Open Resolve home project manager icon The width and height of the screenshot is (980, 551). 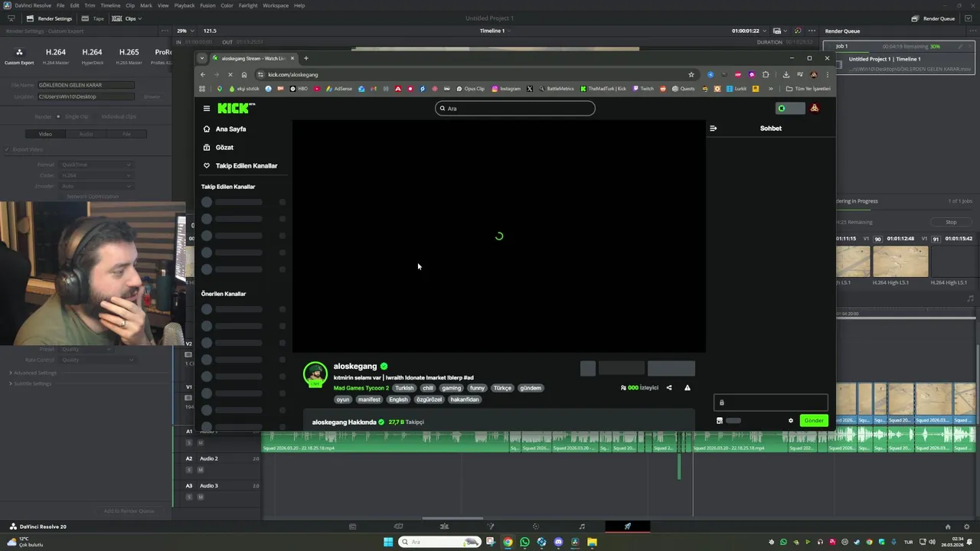[948, 527]
